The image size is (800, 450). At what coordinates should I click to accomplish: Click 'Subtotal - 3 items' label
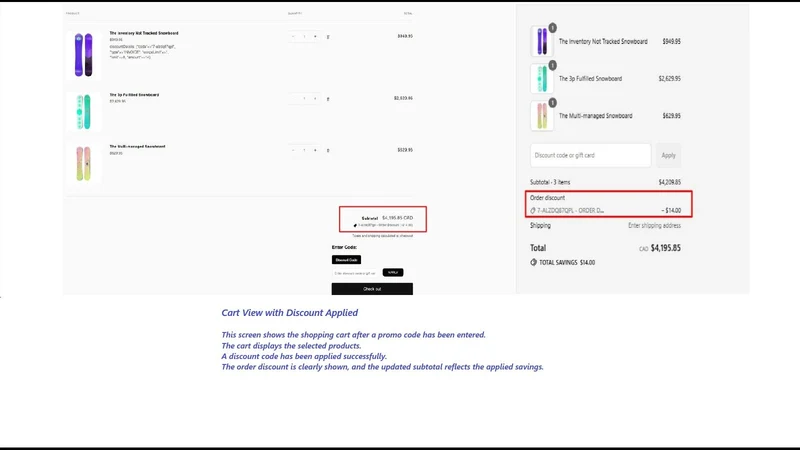pos(550,182)
